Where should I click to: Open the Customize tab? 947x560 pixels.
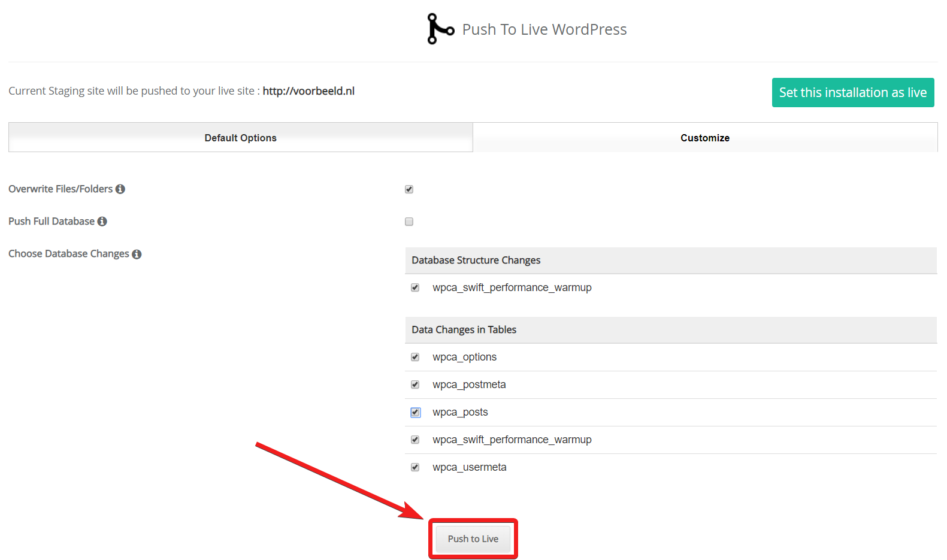click(x=704, y=138)
